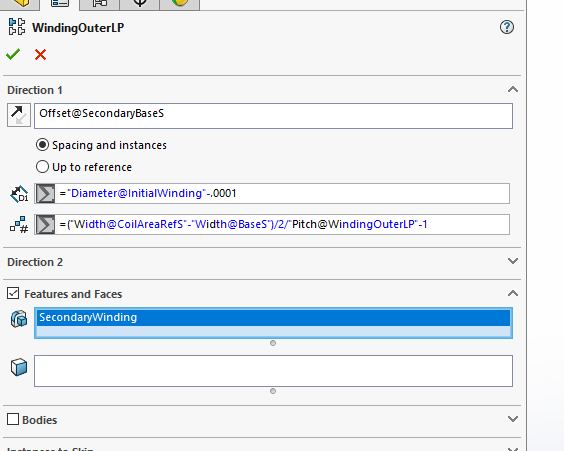Image resolution: width=564 pixels, height=451 pixels.
Task: Cancel pattern with red X
Action: click(40, 55)
